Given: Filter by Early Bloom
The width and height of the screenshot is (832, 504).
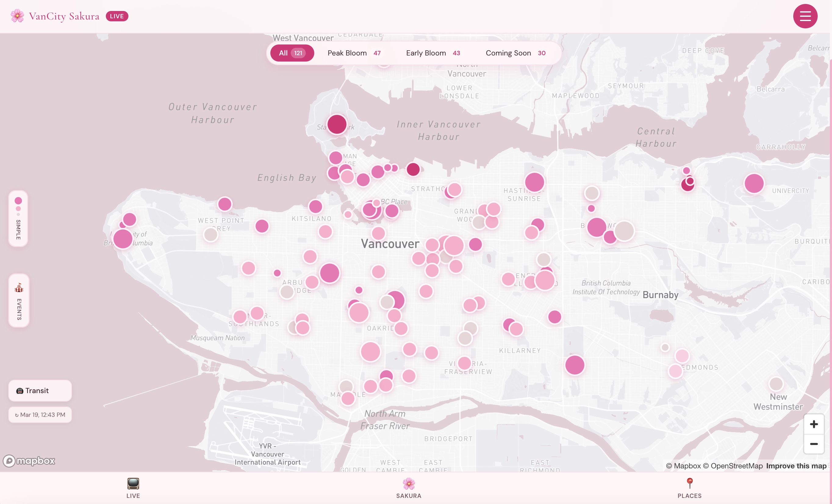Looking at the screenshot, I should coord(433,53).
